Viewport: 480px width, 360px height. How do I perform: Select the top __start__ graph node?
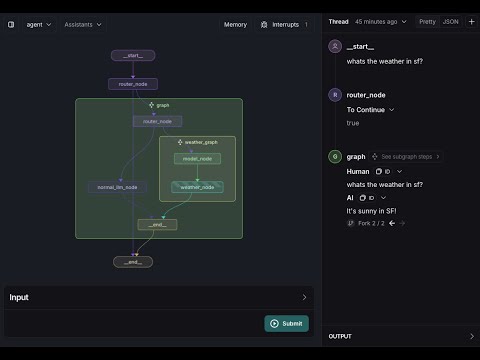(133, 55)
